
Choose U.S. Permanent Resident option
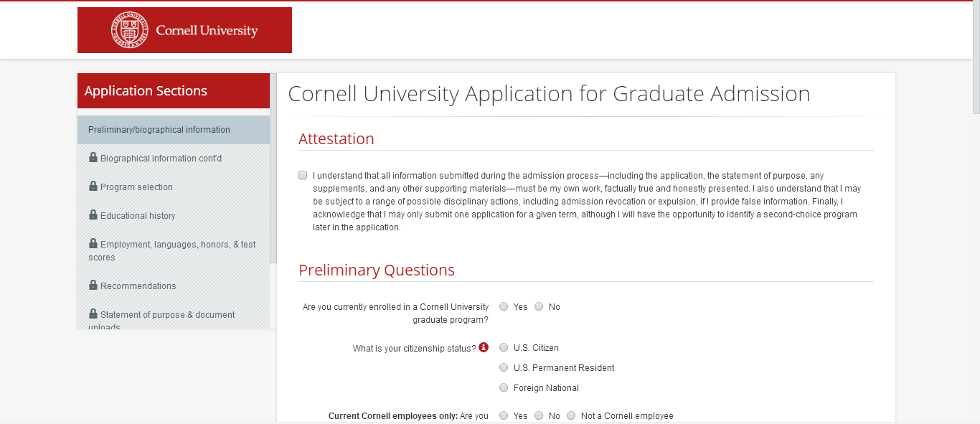tap(504, 368)
